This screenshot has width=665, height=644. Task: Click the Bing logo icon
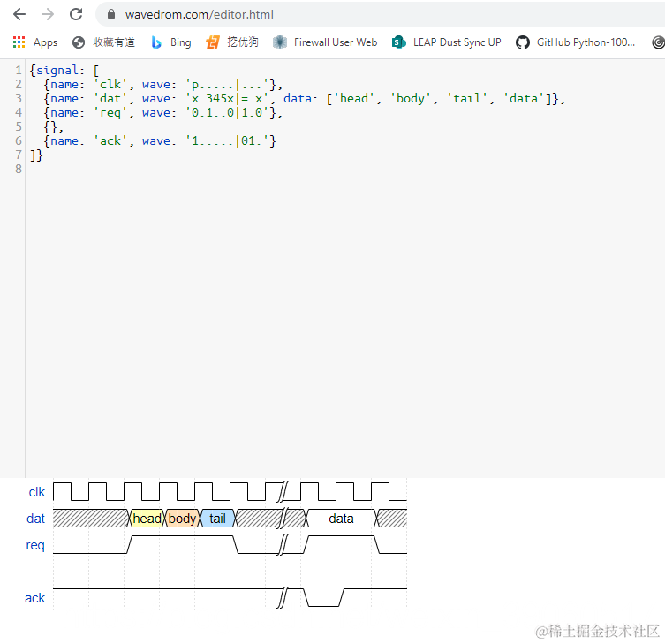tap(156, 42)
